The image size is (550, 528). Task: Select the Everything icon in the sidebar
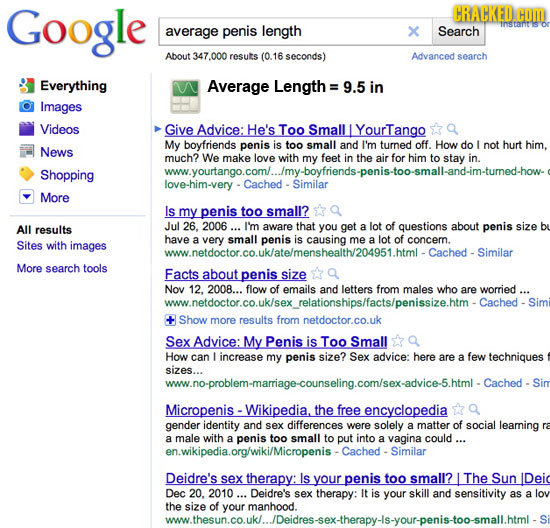27,86
